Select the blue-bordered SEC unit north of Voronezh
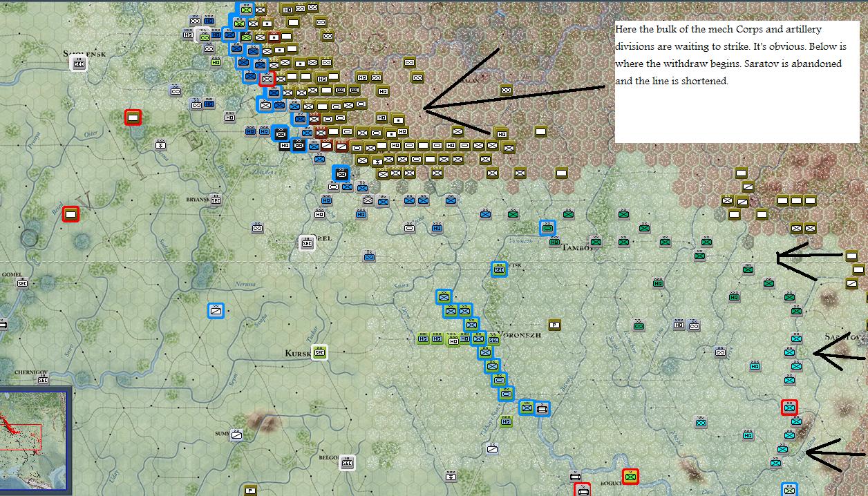The width and height of the screenshot is (868, 496). click(x=499, y=269)
